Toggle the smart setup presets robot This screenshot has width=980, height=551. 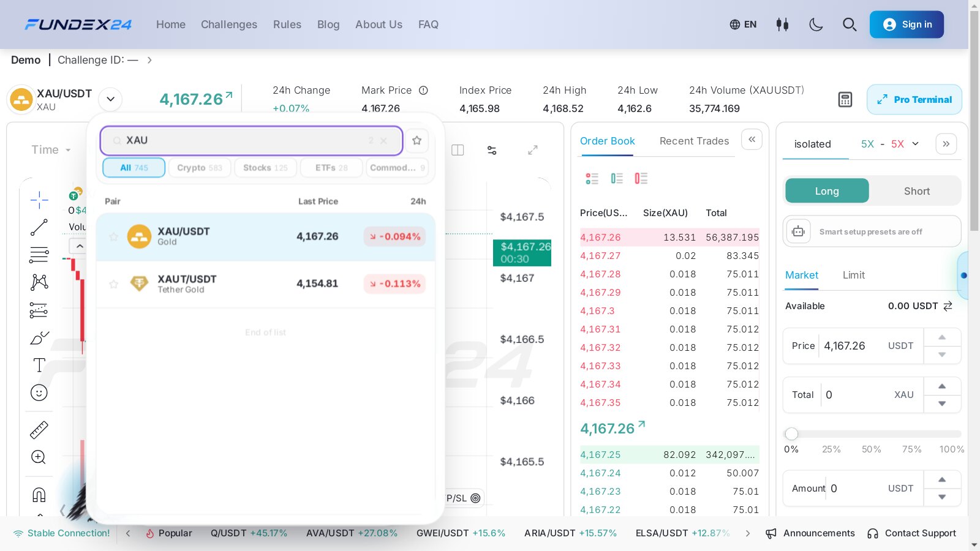pyautogui.click(x=798, y=231)
